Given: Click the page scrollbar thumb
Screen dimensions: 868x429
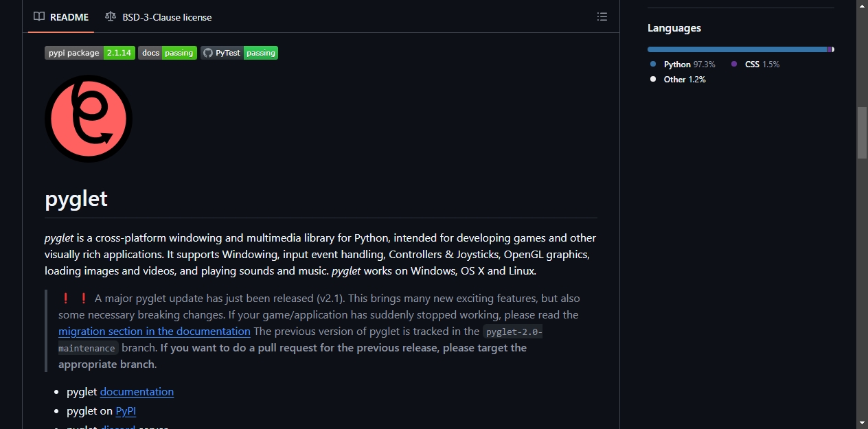Looking at the screenshot, I should 862,132.
